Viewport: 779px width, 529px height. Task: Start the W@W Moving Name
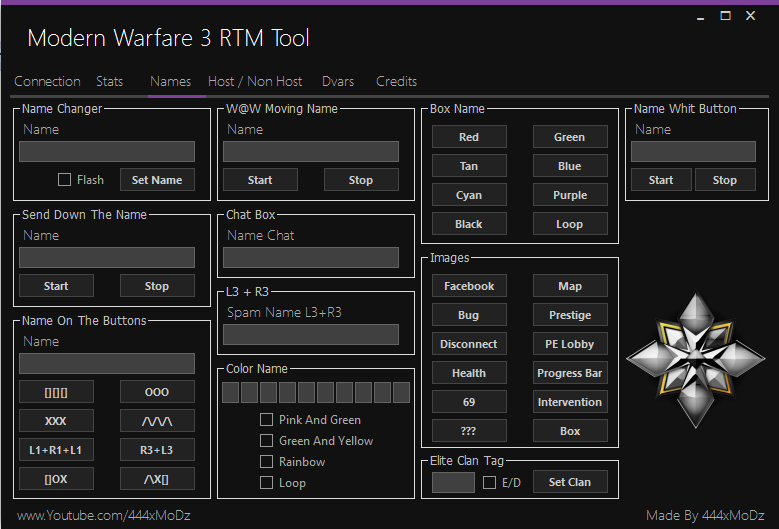click(260, 180)
